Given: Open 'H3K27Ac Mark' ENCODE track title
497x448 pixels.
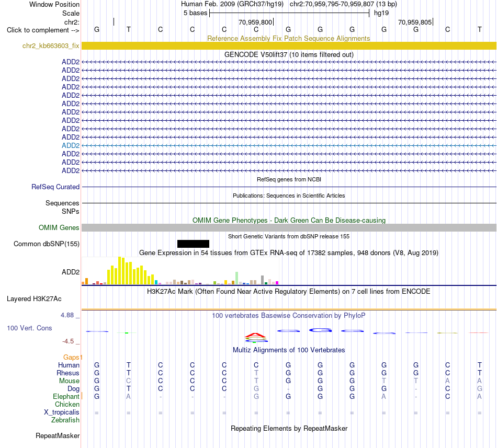Looking at the screenshot, I should click(288, 291).
